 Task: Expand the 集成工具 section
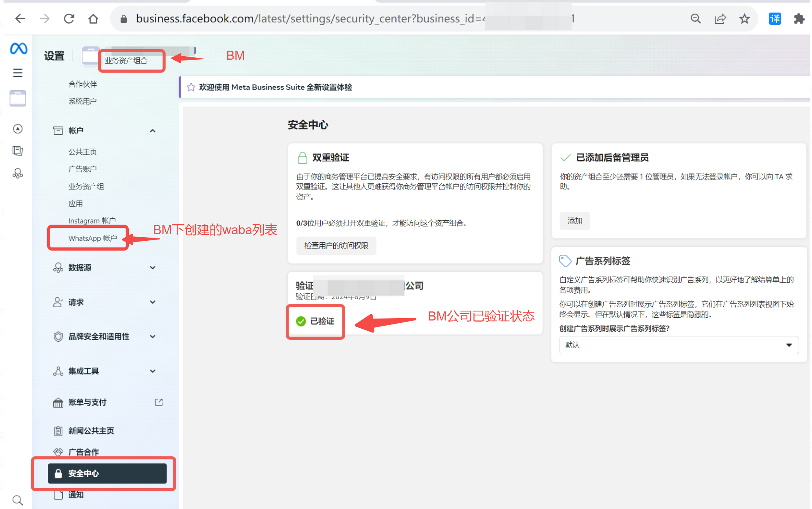pyautogui.click(x=152, y=371)
